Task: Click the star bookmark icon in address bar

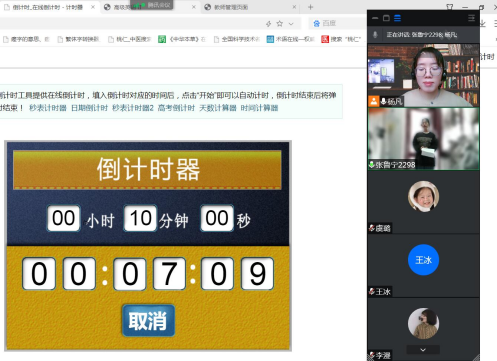Action: (280, 23)
